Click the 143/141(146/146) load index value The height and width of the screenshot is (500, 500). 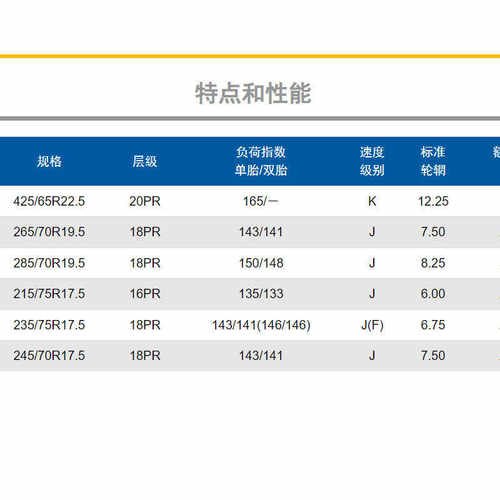click(261, 325)
